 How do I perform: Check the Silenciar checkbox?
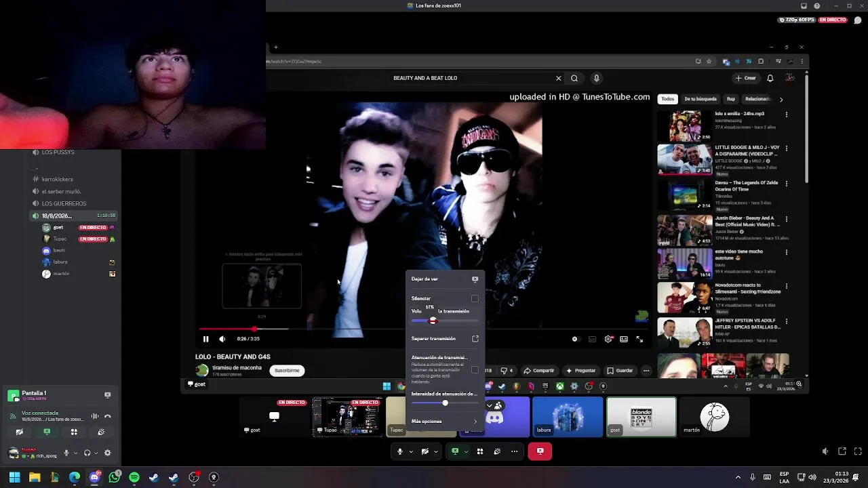(475, 298)
